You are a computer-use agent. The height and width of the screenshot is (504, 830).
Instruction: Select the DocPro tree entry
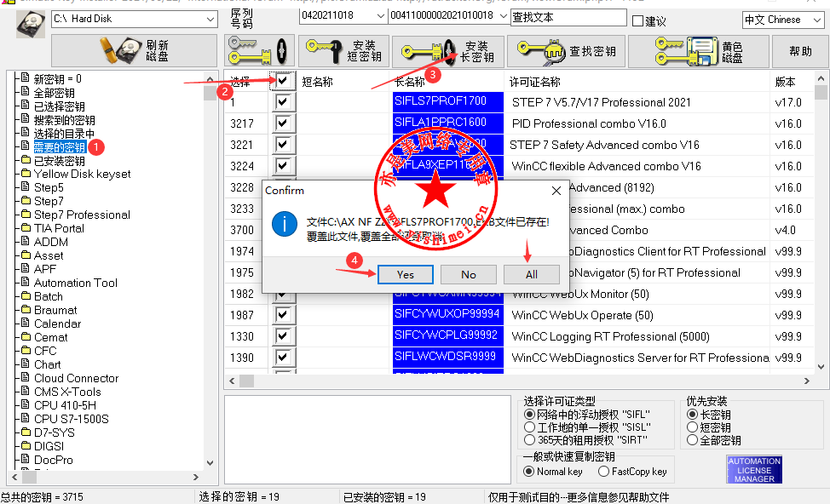tap(54, 460)
